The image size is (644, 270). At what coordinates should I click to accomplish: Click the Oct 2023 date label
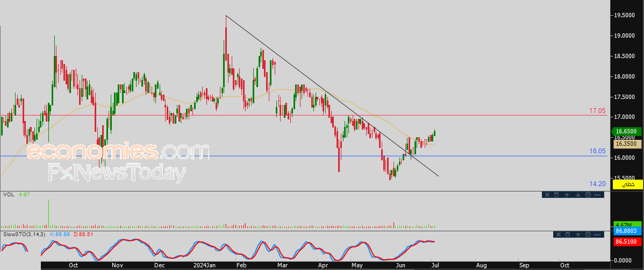(x=73, y=266)
